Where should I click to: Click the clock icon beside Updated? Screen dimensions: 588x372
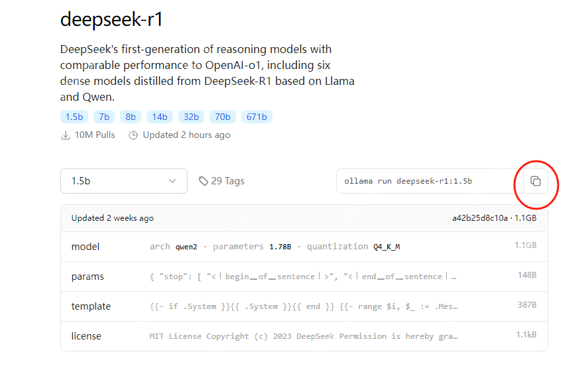133,135
